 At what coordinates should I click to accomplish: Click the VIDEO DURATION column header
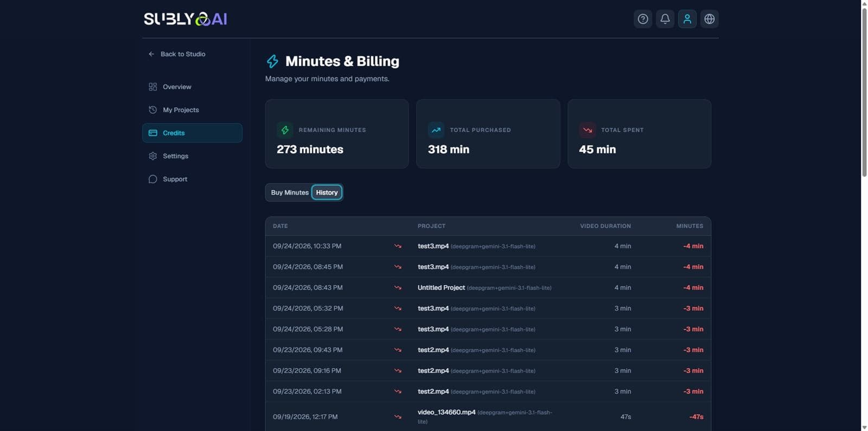(605, 226)
